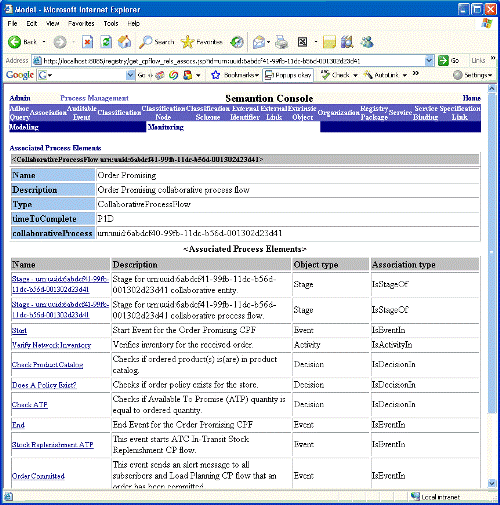Click the scrollbar down arrow
Viewport: 500px width, 505px height.
coord(491,482)
